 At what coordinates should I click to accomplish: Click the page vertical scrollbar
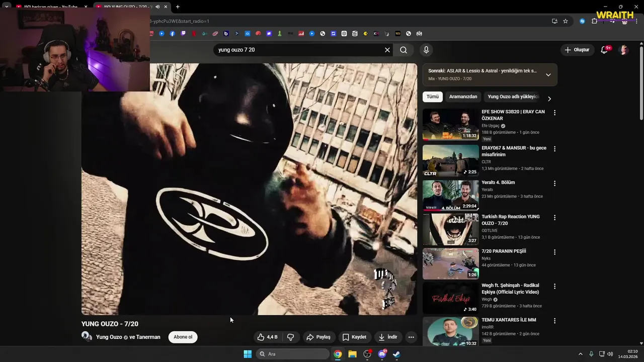641,83
